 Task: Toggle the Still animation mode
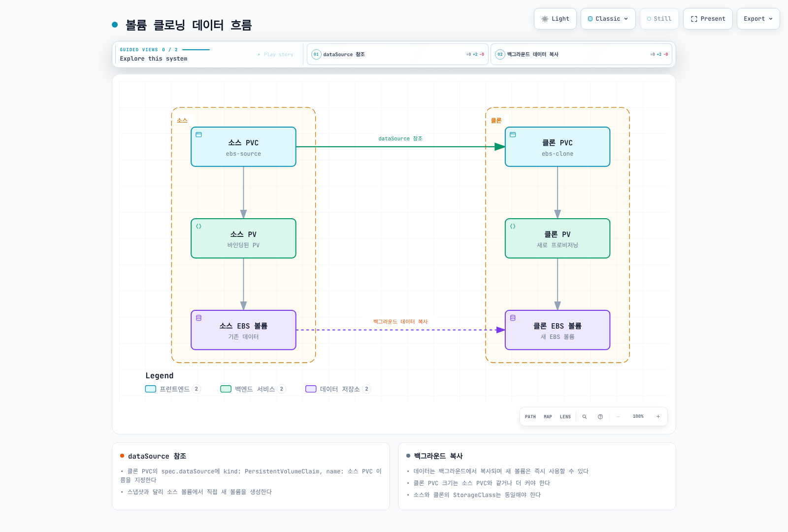(x=659, y=19)
